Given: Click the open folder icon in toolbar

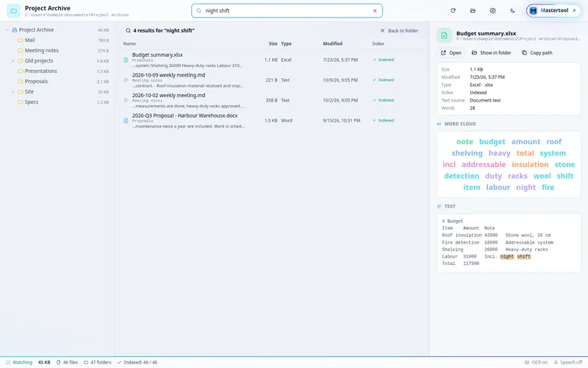Looking at the screenshot, I should pos(473,10).
